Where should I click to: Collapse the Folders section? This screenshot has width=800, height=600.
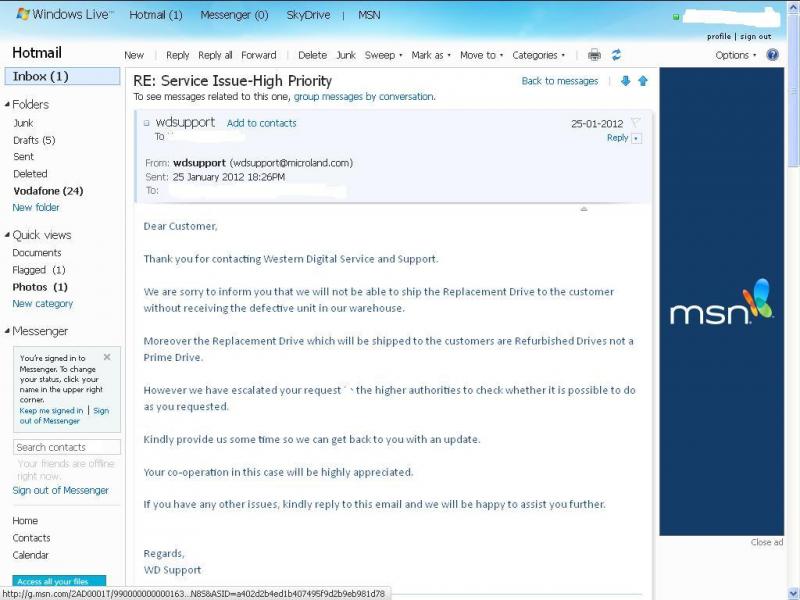7,104
